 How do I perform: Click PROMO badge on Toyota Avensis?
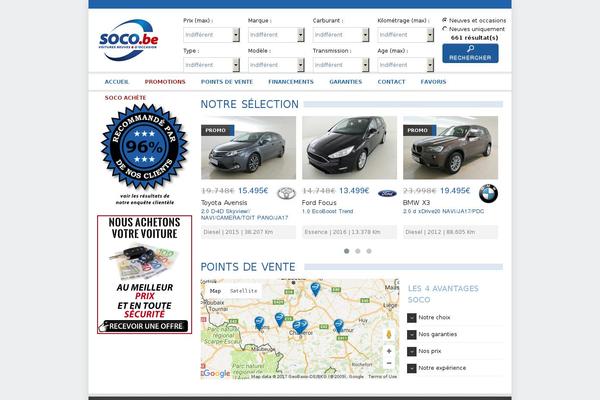tap(217, 130)
